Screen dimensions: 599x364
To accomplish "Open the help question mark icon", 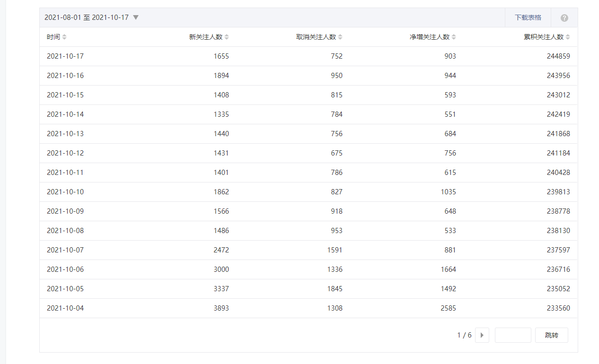I will 564,18.
